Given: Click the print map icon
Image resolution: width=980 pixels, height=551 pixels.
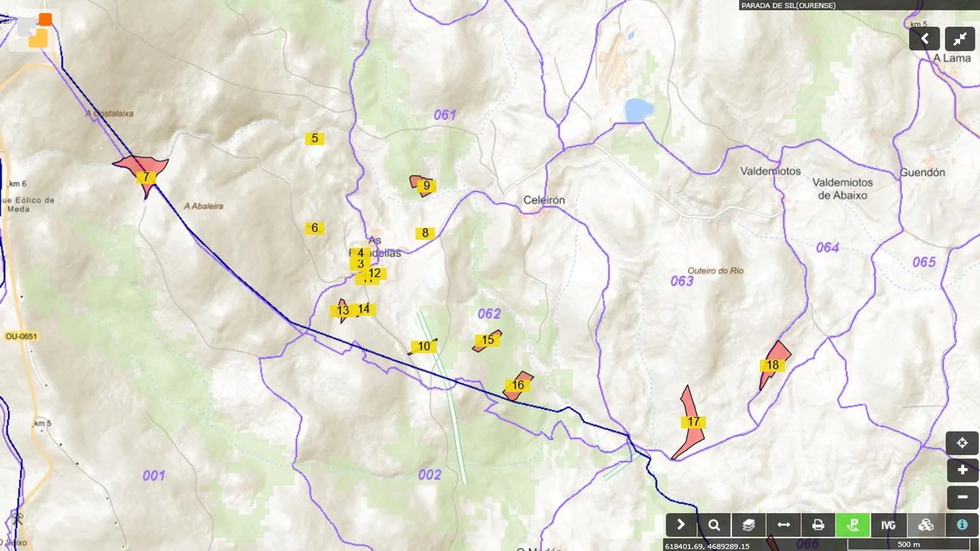Looking at the screenshot, I should click(x=818, y=525).
